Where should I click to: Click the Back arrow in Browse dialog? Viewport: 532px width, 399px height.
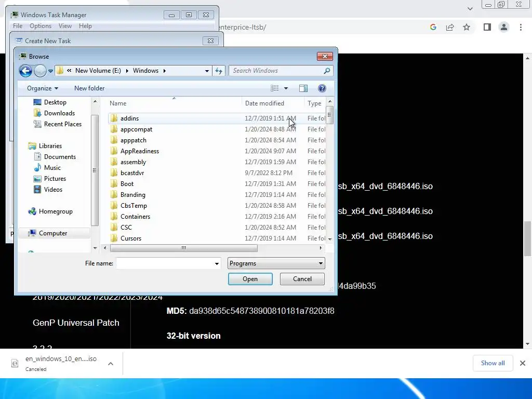[x=25, y=71]
